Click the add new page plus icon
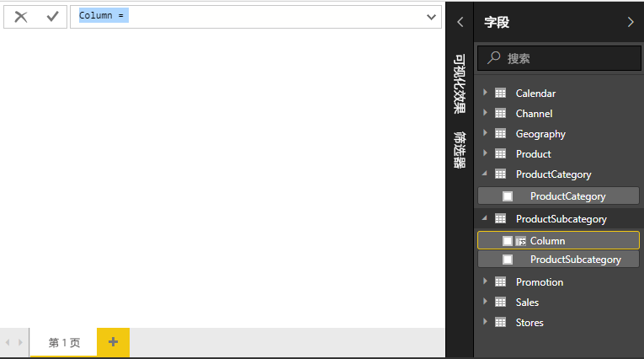This screenshot has height=359, width=644. tap(113, 342)
